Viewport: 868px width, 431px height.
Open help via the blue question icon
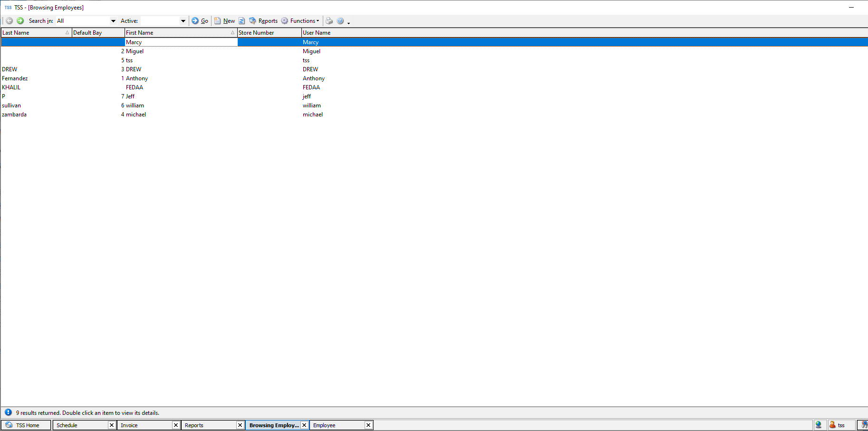tap(340, 21)
